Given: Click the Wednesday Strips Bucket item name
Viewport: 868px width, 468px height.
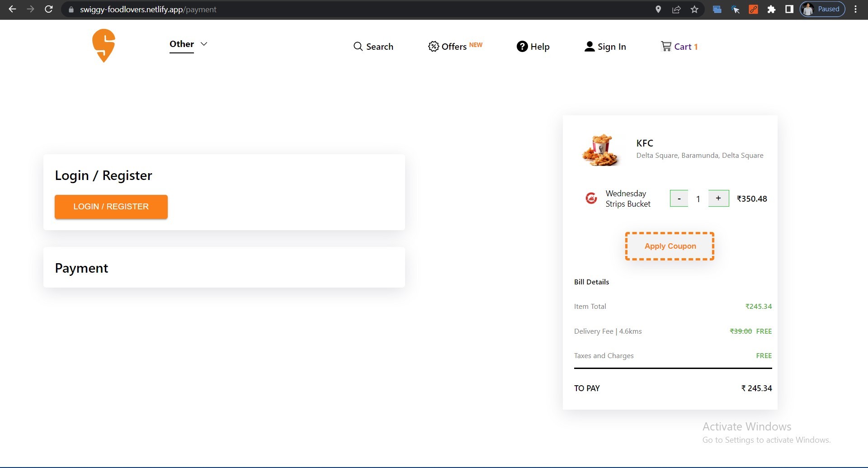Looking at the screenshot, I should [x=628, y=199].
